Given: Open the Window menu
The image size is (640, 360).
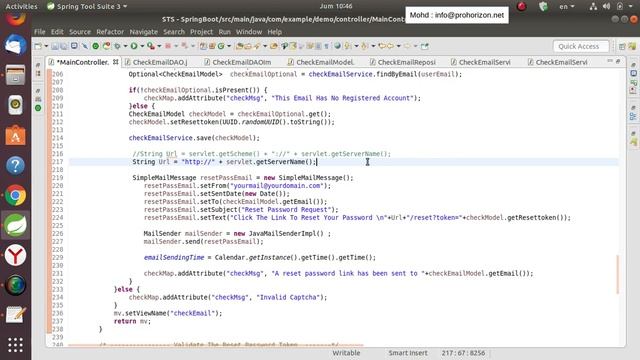Looking at the screenshot, I should point(249,31).
